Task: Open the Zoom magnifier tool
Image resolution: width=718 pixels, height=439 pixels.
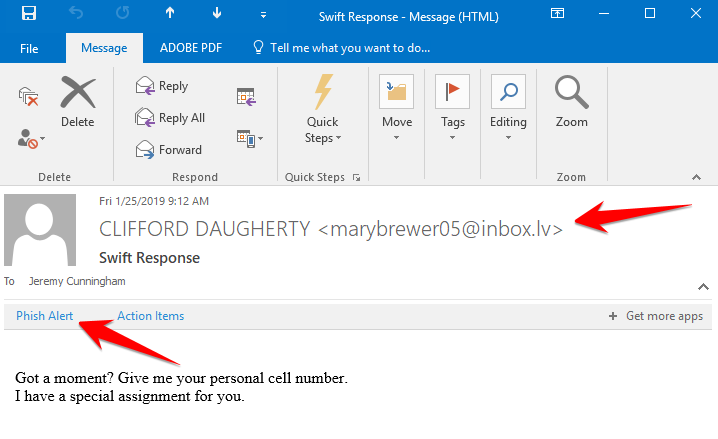Action: point(571,104)
